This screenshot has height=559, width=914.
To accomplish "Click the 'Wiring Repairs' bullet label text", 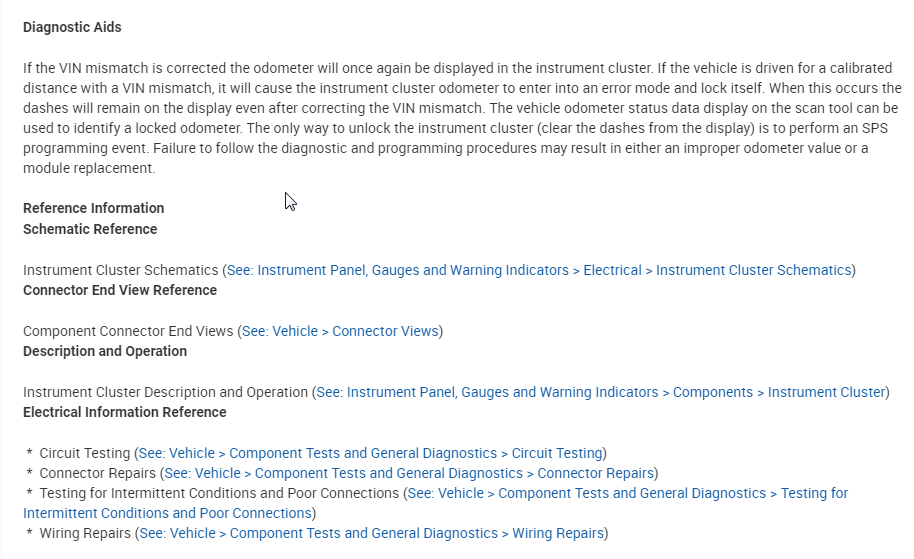I will coord(86,533).
